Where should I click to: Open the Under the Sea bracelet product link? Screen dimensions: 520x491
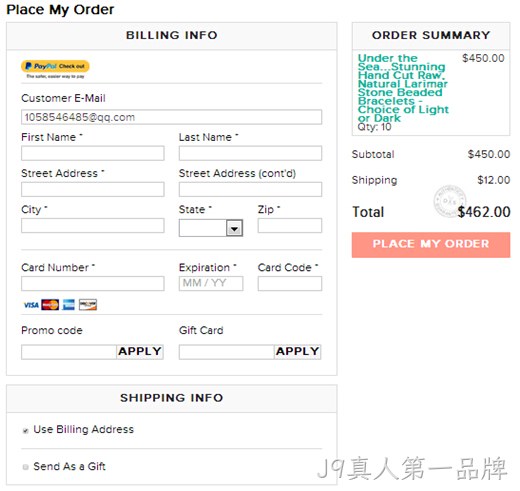click(x=403, y=88)
